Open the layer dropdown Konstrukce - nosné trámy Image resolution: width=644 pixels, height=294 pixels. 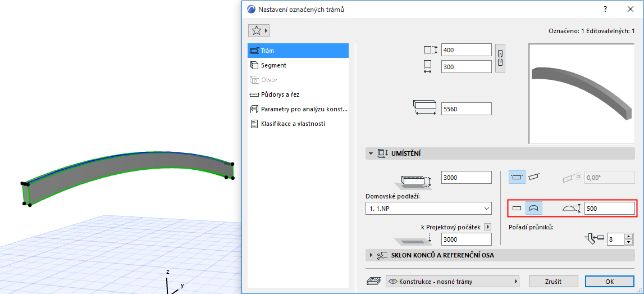pyautogui.click(x=453, y=282)
